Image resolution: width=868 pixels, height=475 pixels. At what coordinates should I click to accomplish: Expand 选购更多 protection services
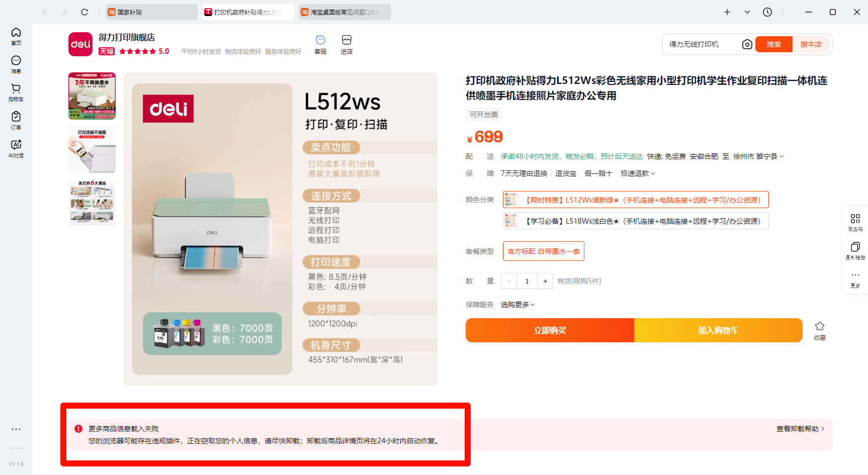517,305
